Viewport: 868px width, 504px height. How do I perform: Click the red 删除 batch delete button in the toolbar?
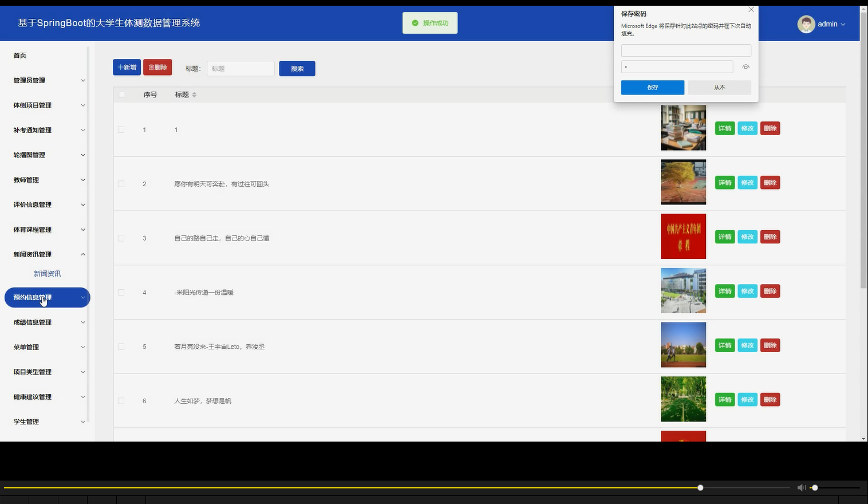tap(157, 67)
